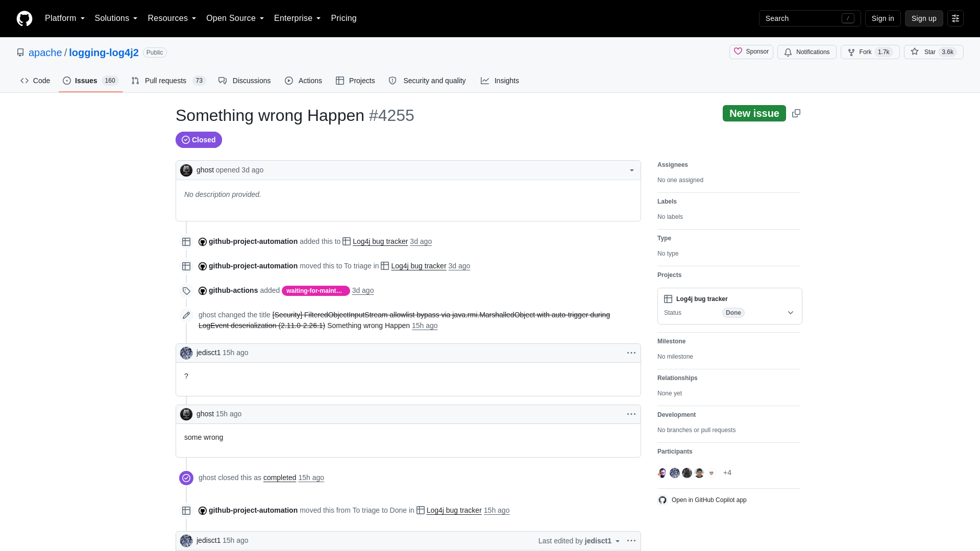Click the Public repository visibility label
Image resolution: width=980 pixels, height=551 pixels.
pos(155,53)
